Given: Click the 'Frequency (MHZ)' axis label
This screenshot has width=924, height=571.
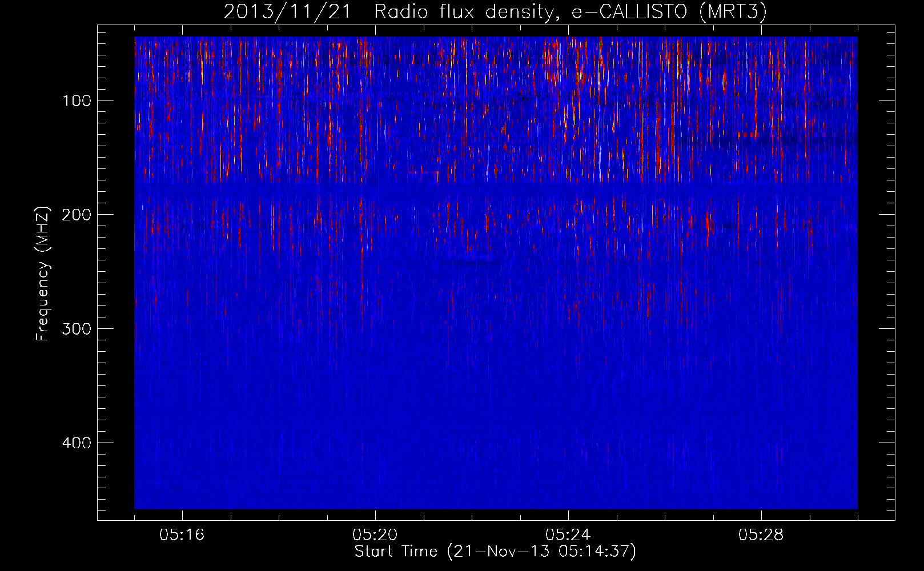Looking at the screenshot, I should click(43, 274).
